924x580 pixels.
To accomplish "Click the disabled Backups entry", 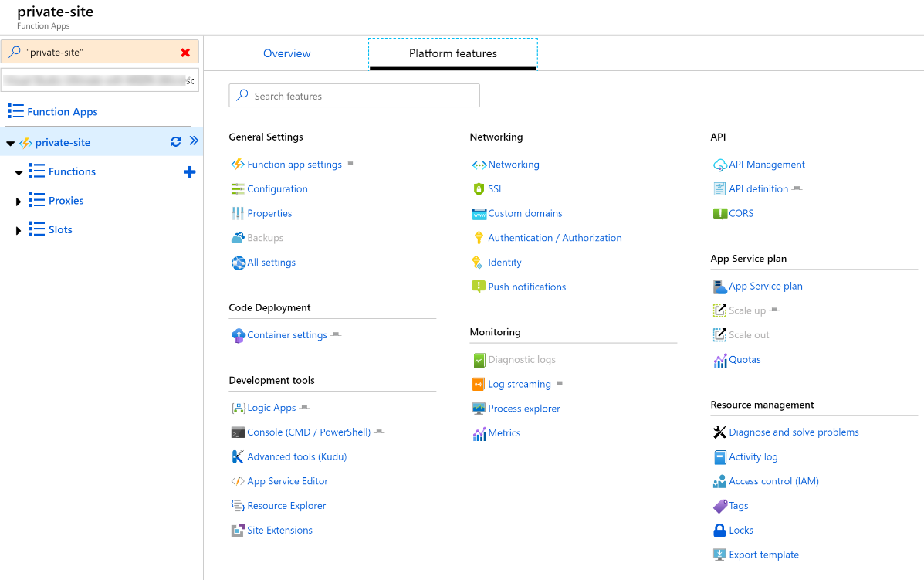I will (266, 238).
